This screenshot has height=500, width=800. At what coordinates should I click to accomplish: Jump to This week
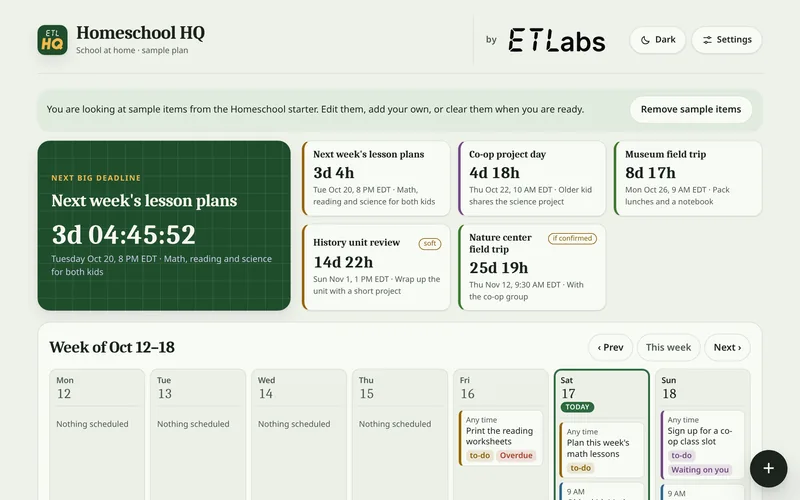coord(668,347)
